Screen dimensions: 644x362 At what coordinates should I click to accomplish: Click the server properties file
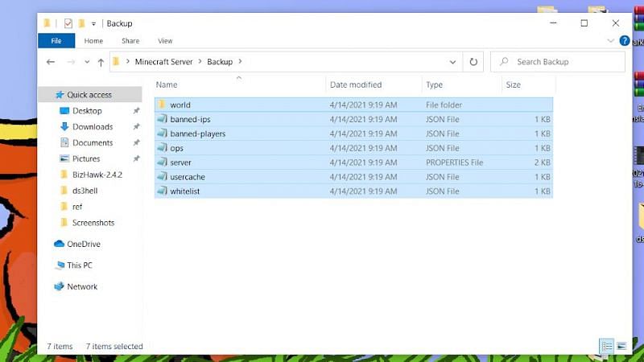[x=180, y=162]
